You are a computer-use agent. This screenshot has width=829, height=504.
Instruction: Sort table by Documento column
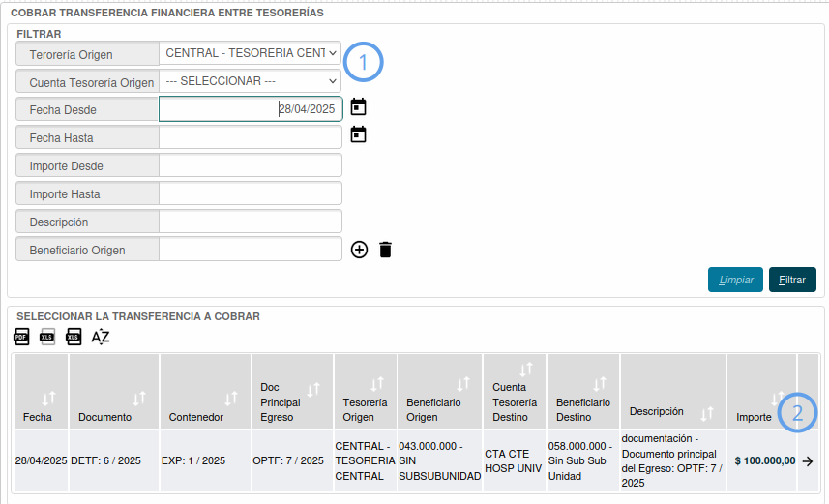[x=139, y=399]
